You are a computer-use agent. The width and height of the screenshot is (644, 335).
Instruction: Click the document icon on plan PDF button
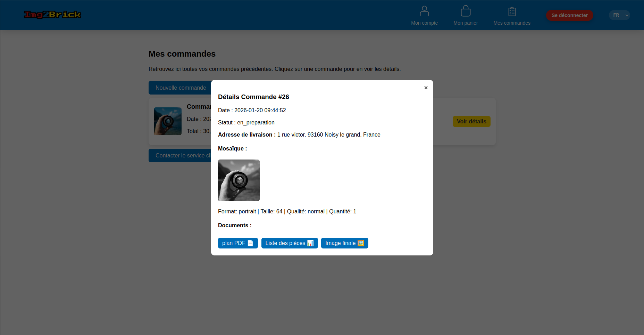[x=250, y=243]
